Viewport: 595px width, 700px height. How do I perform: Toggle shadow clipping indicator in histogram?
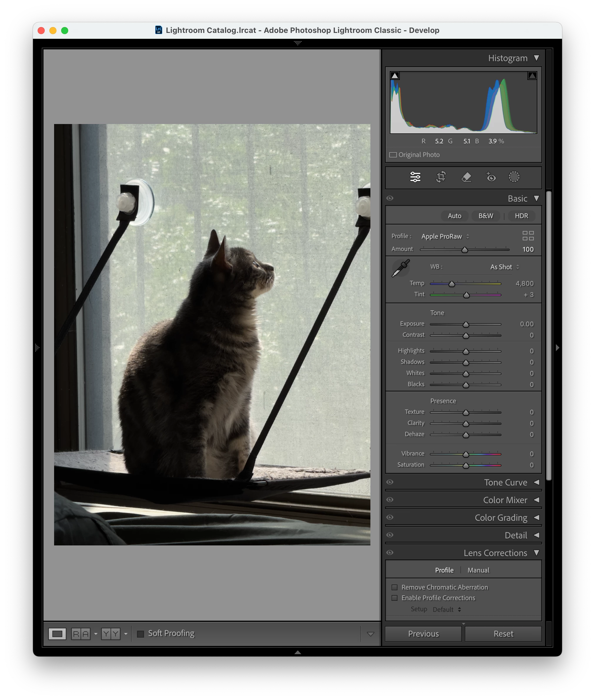pos(395,76)
